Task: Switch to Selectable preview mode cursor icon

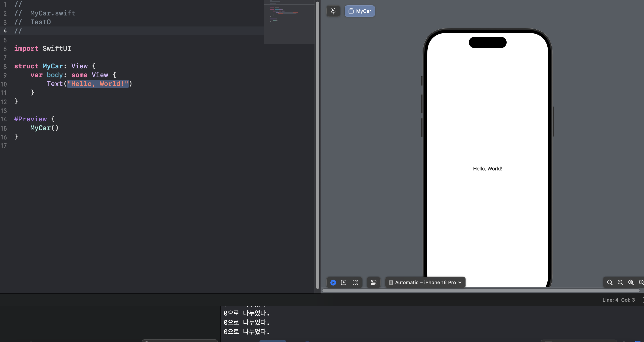Action: click(x=343, y=282)
